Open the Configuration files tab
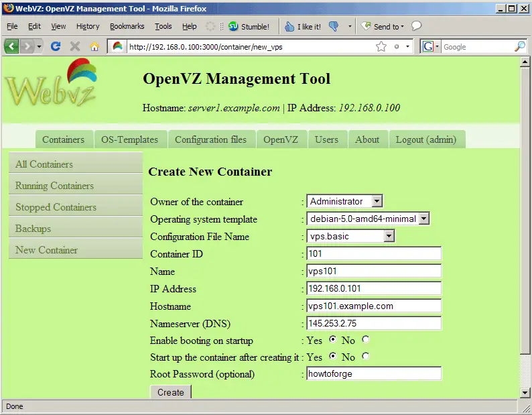Viewport: 532px width, 415px height. pos(211,139)
